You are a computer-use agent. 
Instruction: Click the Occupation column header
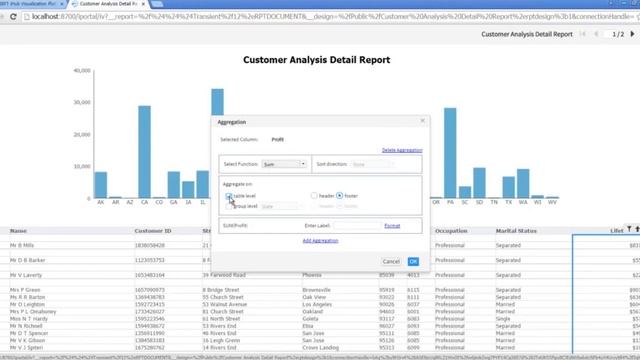(x=451, y=231)
